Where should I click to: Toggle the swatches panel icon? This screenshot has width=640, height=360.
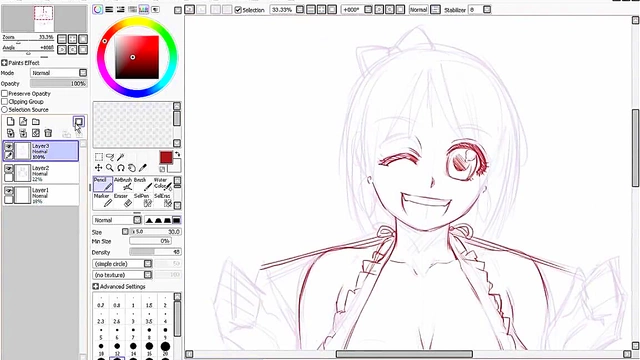144,9
